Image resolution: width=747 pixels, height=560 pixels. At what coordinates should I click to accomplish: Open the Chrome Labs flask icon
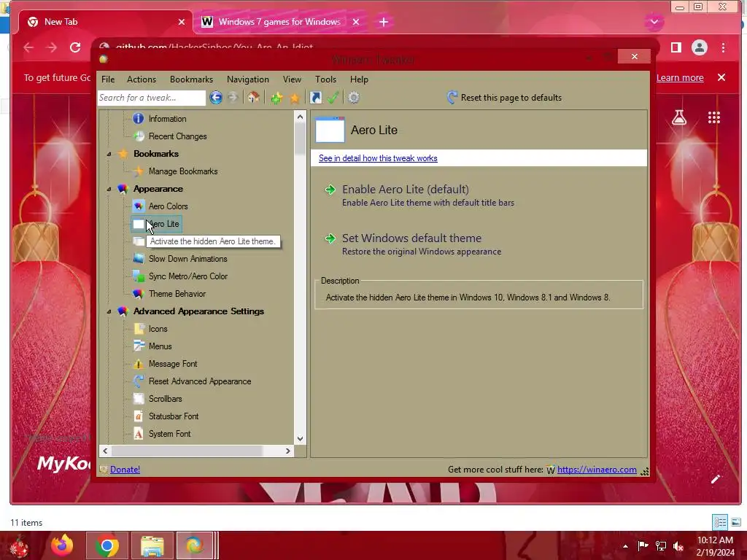[679, 117]
